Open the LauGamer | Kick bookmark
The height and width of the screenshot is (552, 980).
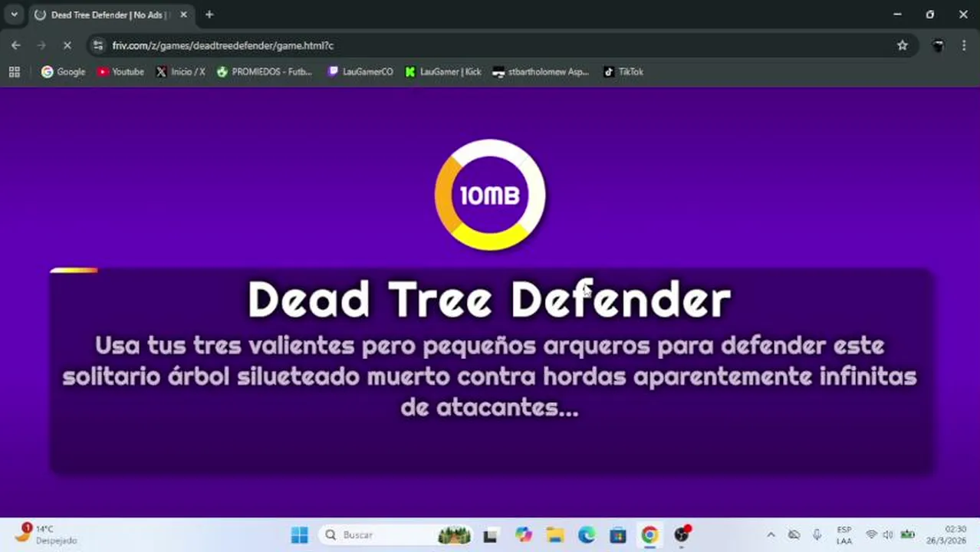point(443,71)
